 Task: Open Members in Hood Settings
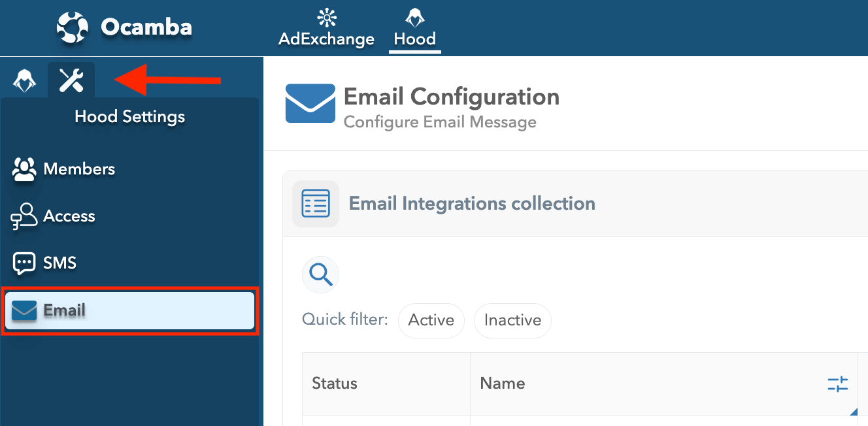coord(129,169)
